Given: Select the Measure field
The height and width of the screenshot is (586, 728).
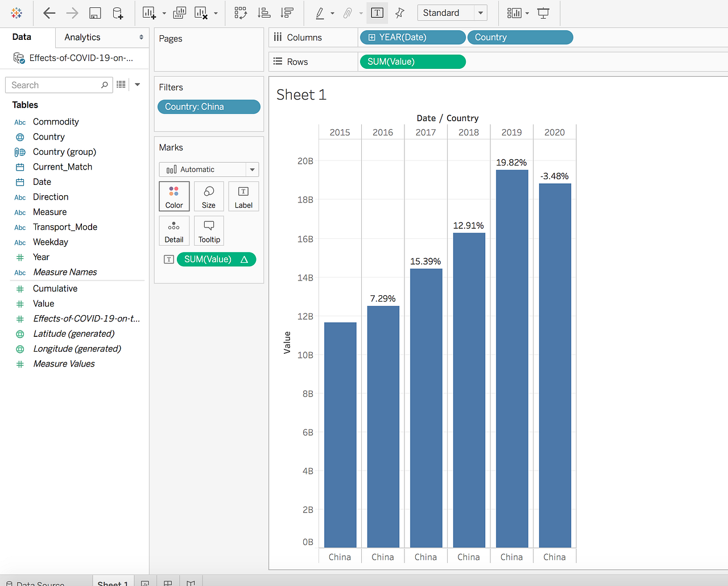Looking at the screenshot, I should (x=49, y=212).
